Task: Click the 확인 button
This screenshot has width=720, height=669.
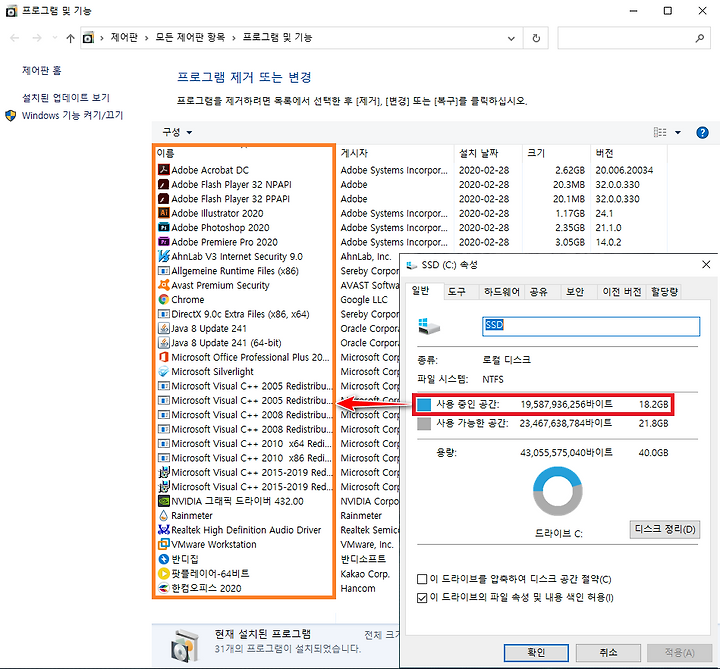Action: click(536, 652)
